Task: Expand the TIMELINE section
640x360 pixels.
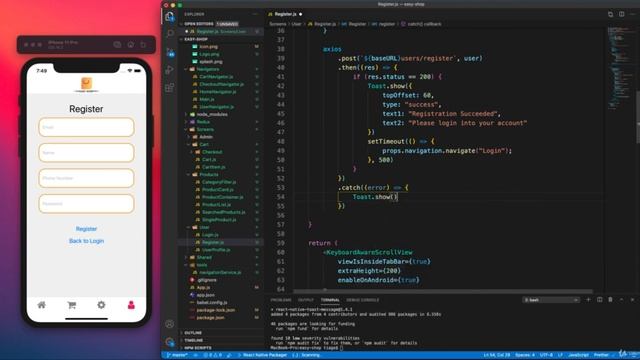Action: (194, 340)
